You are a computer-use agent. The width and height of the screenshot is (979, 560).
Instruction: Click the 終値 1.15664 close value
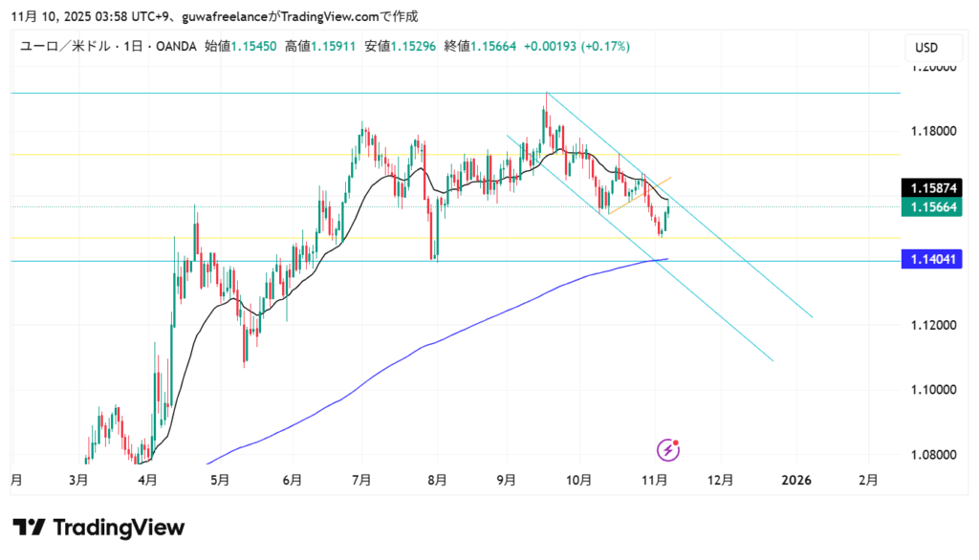(x=481, y=47)
